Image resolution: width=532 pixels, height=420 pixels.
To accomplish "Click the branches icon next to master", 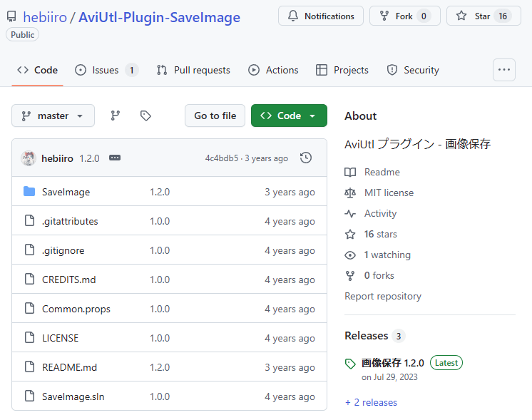I will click(x=116, y=116).
